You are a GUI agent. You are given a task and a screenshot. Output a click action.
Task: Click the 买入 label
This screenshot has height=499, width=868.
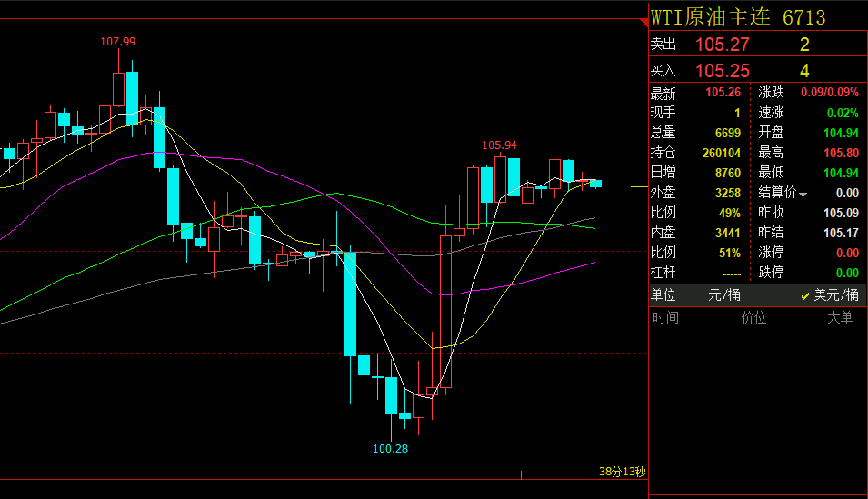(x=663, y=71)
